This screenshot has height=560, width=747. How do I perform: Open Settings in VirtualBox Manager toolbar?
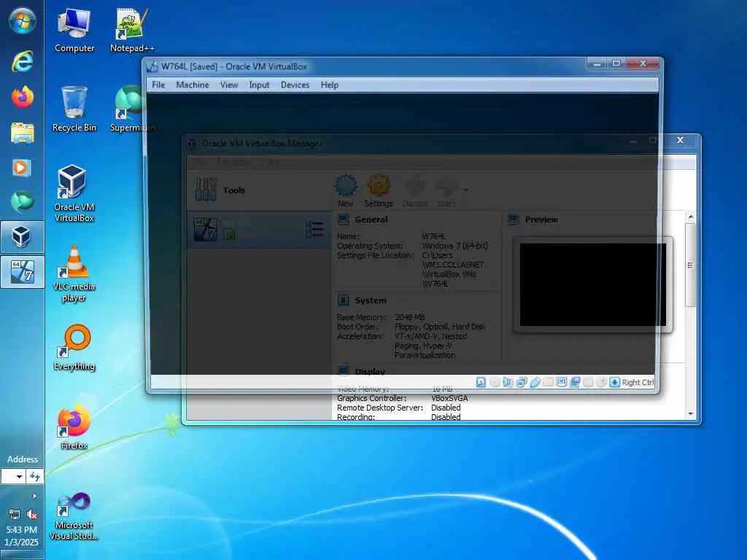tap(379, 190)
